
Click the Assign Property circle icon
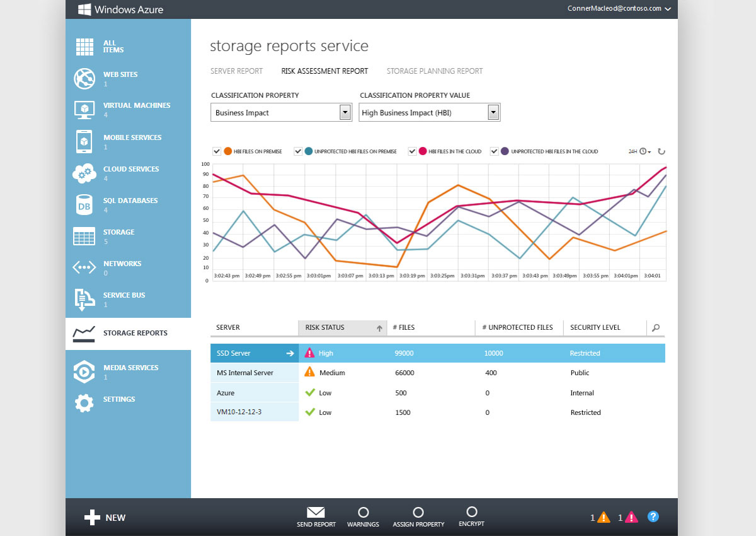coord(418,512)
